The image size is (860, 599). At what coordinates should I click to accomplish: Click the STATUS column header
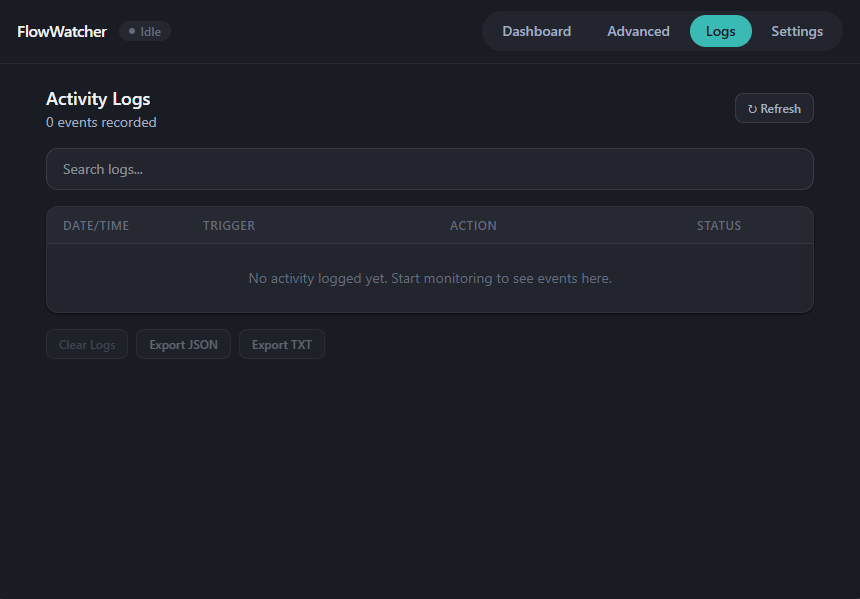[x=718, y=225]
